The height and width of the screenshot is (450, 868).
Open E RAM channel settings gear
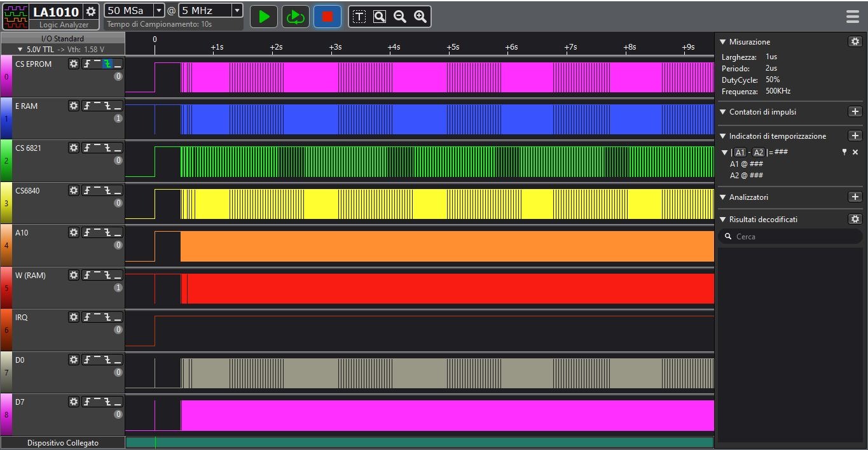click(74, 106)
